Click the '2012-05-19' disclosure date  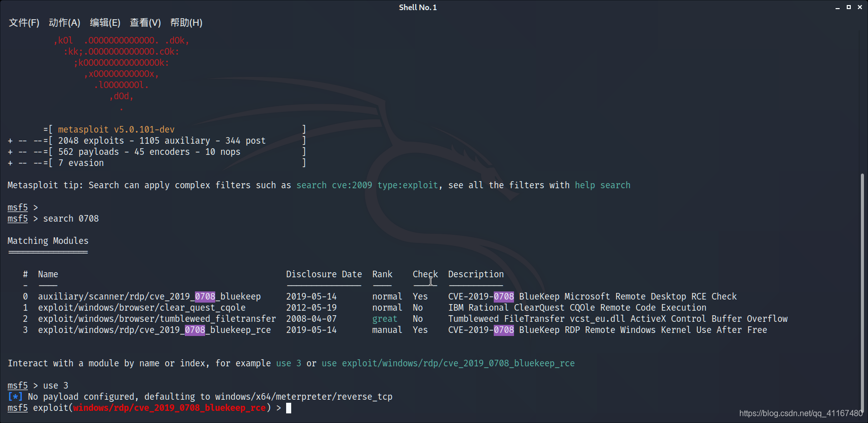coord(311,308)
